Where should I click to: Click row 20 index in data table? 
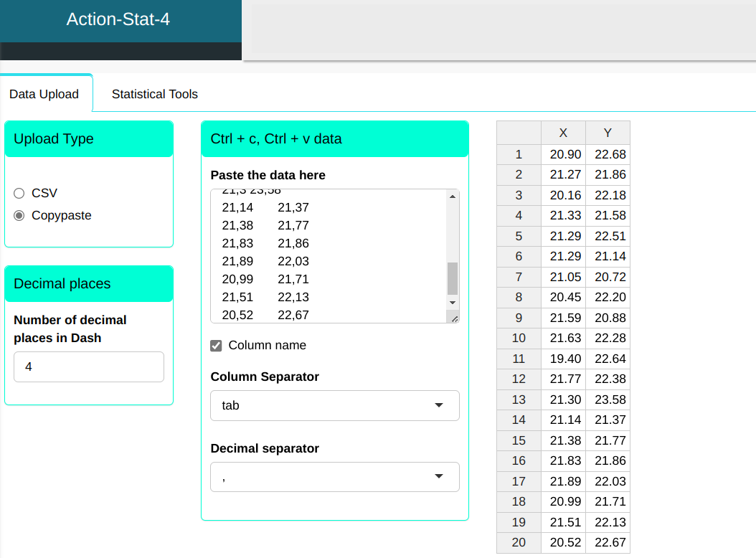(x=519, y=543)
